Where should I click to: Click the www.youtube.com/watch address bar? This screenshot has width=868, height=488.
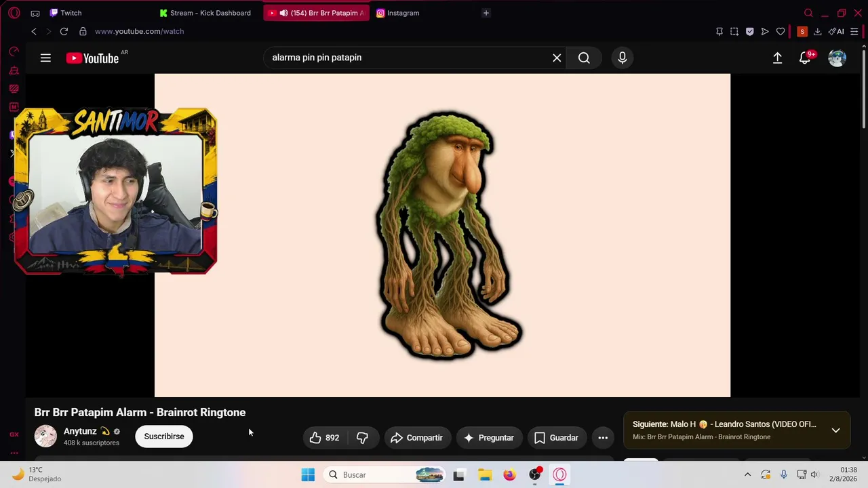tap(139, 31)
